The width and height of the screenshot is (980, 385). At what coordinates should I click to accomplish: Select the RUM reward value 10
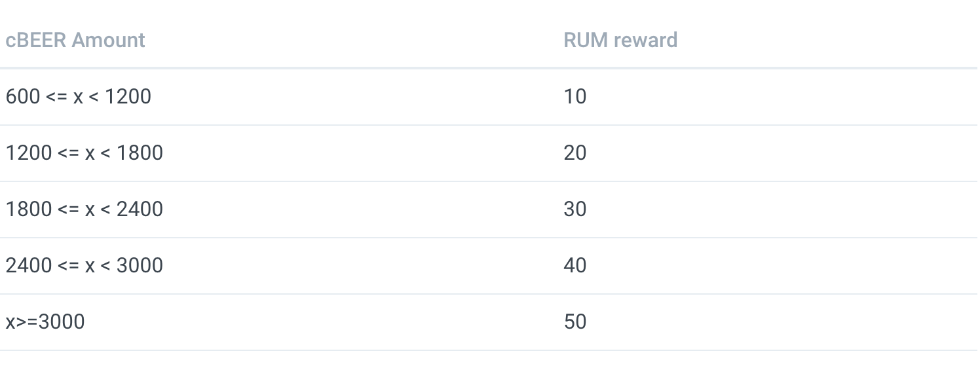coord(575,97)
